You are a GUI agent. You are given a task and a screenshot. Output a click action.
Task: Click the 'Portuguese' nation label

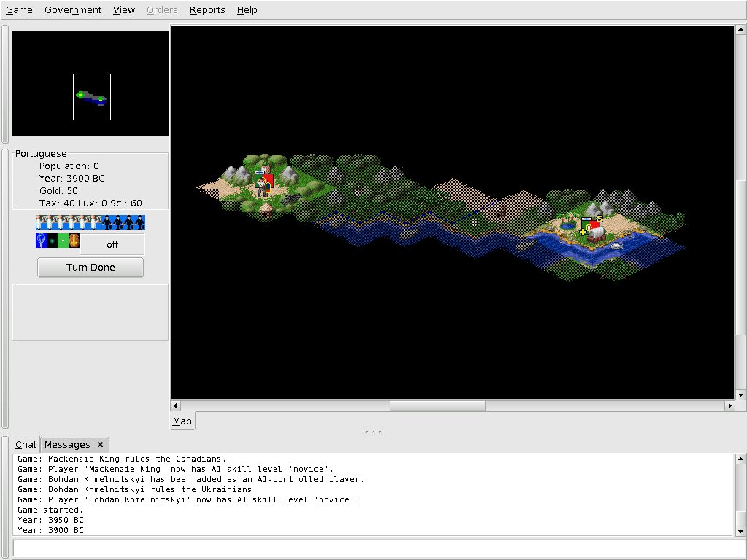click(41, 153)
